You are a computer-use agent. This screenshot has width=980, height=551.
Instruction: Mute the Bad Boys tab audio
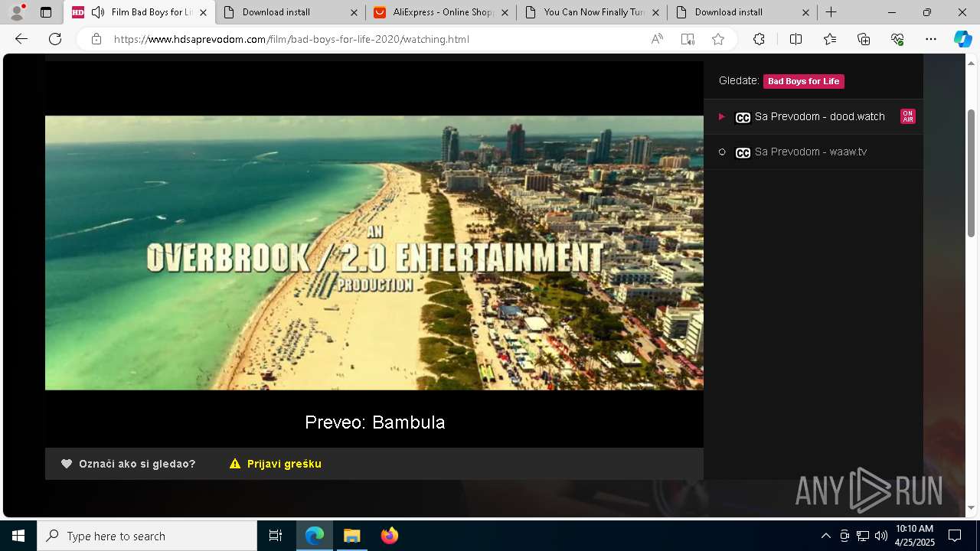point(98,12)
